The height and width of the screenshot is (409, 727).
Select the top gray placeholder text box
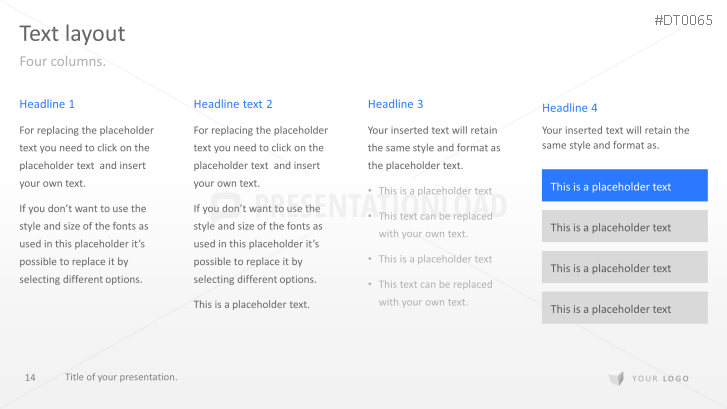(x=624, y=227)
